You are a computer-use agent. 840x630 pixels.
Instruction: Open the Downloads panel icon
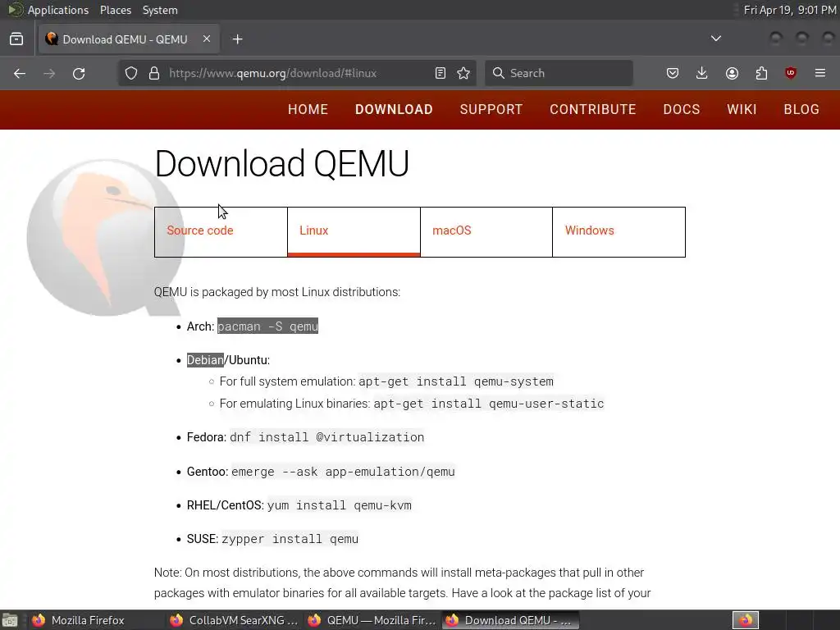[x=702, y=73]
